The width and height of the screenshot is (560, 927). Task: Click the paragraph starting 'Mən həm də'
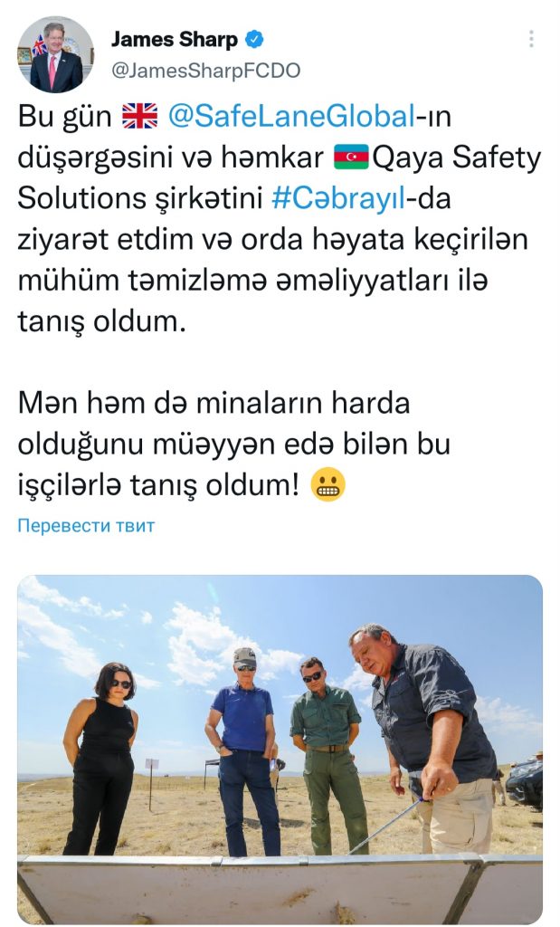point(234,444)
